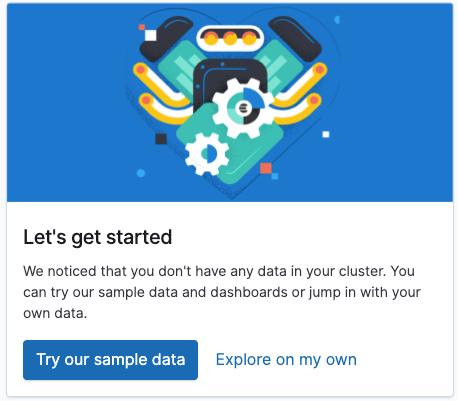The width and height of the screenshot is (458, 401).
Task: Click the small white gear in the illustration
Action: tap(207, 154)
